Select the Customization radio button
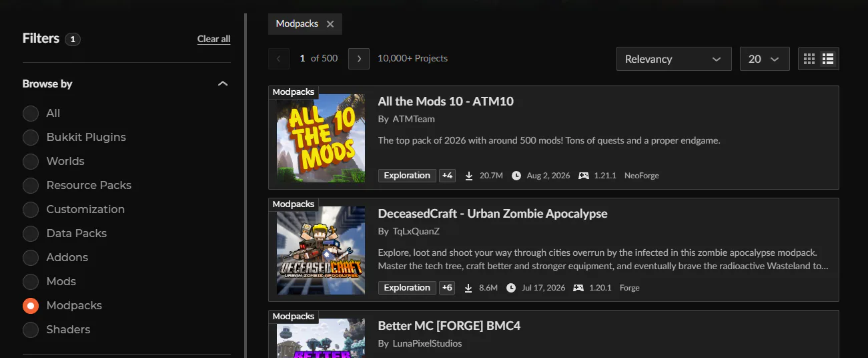 coord(31,210)
